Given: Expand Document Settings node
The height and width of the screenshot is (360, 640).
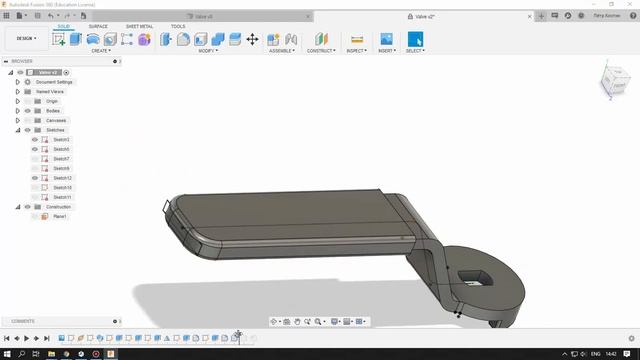Looking at the screenshot, I should (18, 82).
